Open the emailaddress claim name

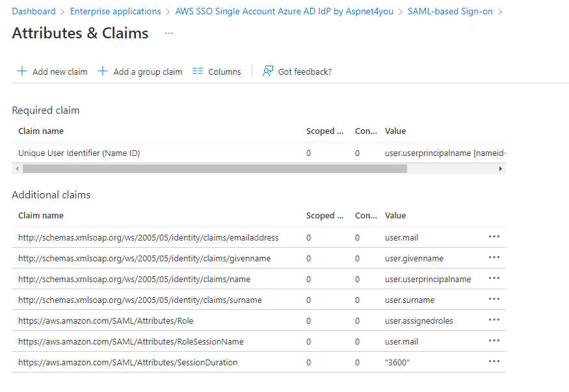pos(148,237)
